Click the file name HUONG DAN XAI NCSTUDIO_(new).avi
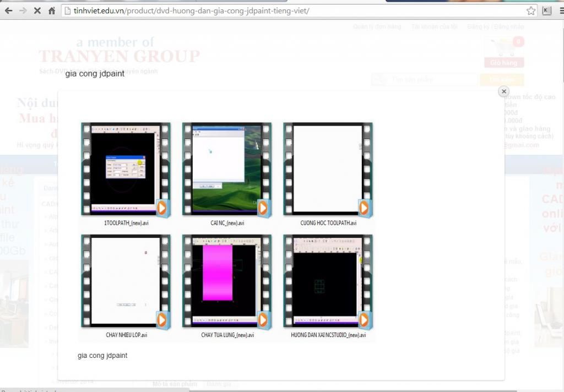This screenshot has height=392, width=564. click(x=328, y=335)
